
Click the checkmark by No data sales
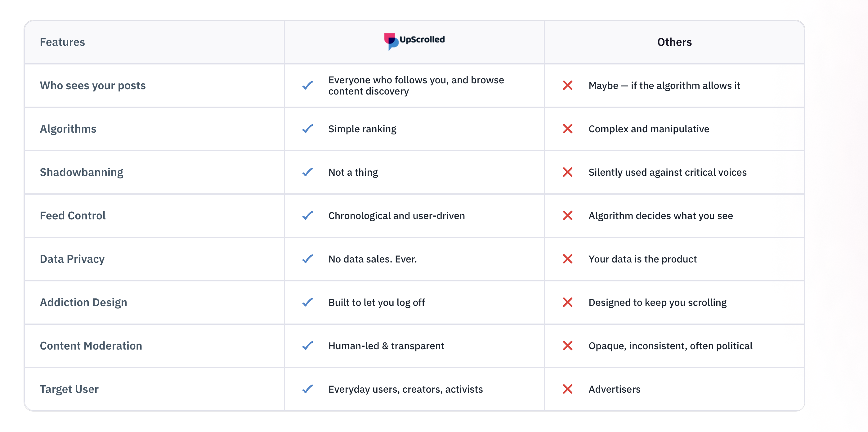coord(308,259)
